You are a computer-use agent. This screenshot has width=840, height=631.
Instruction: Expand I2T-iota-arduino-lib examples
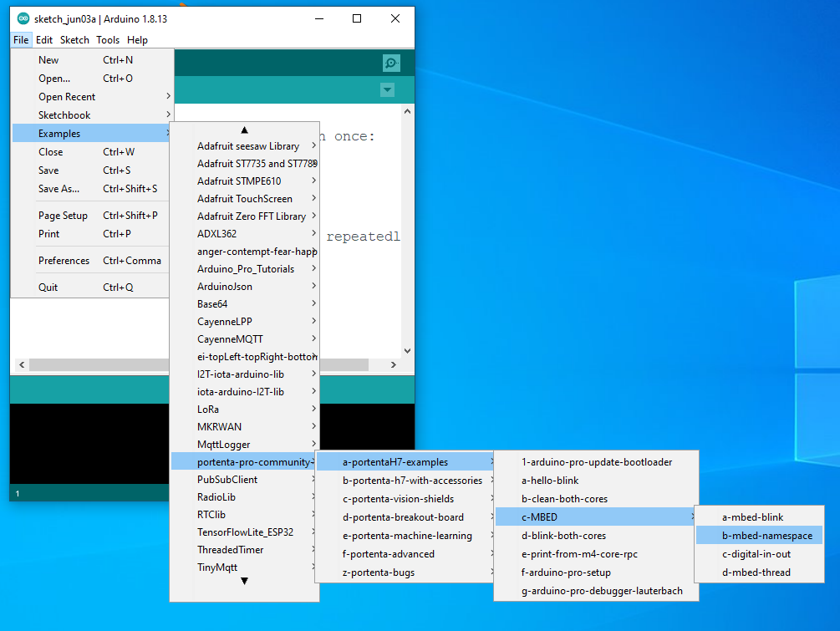click(244, 374)
